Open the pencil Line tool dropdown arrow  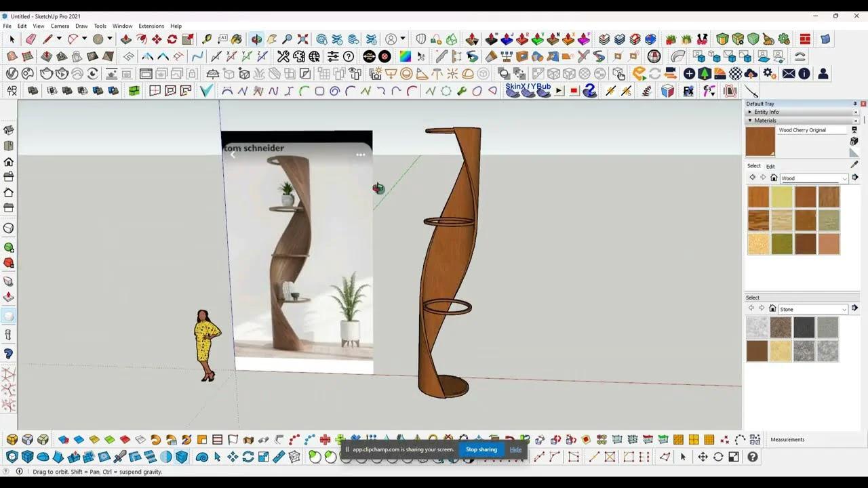click(59, 39)
